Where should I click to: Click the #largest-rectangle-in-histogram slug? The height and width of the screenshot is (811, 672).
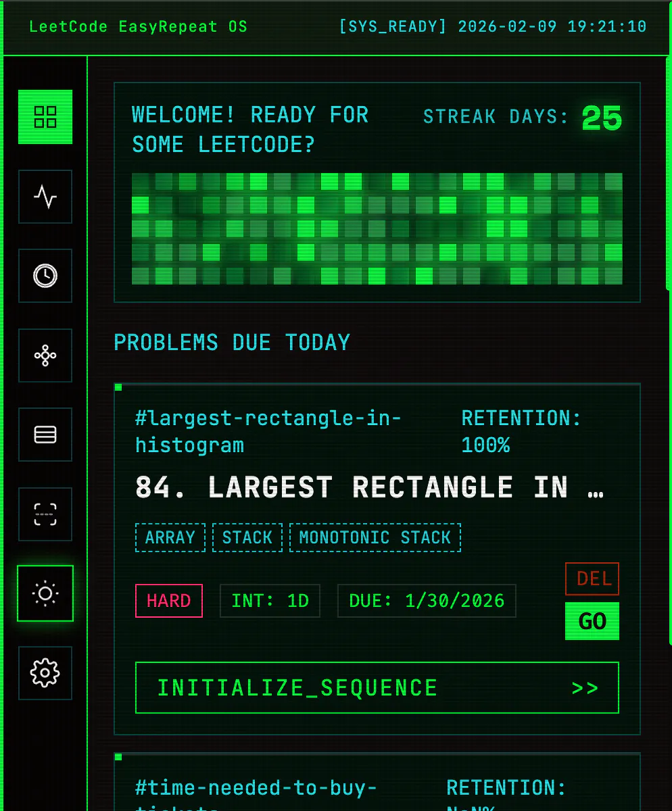click(268, 432)
